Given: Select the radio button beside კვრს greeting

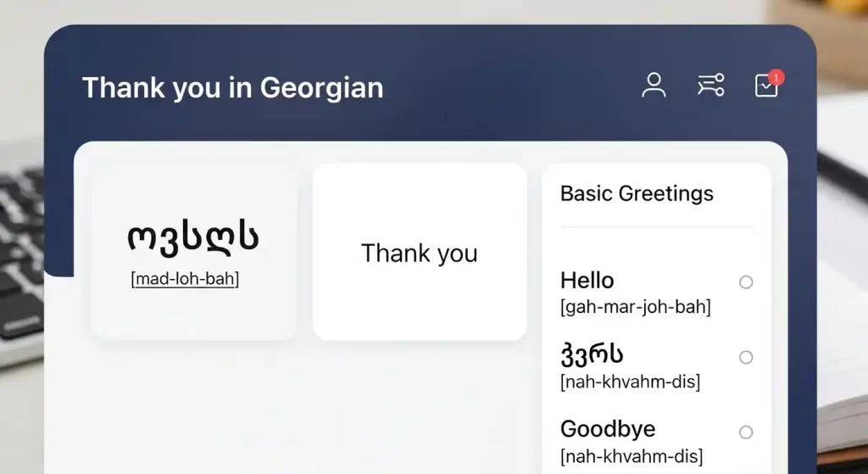Looking at the screenshot, I should (x=746, y=358).
